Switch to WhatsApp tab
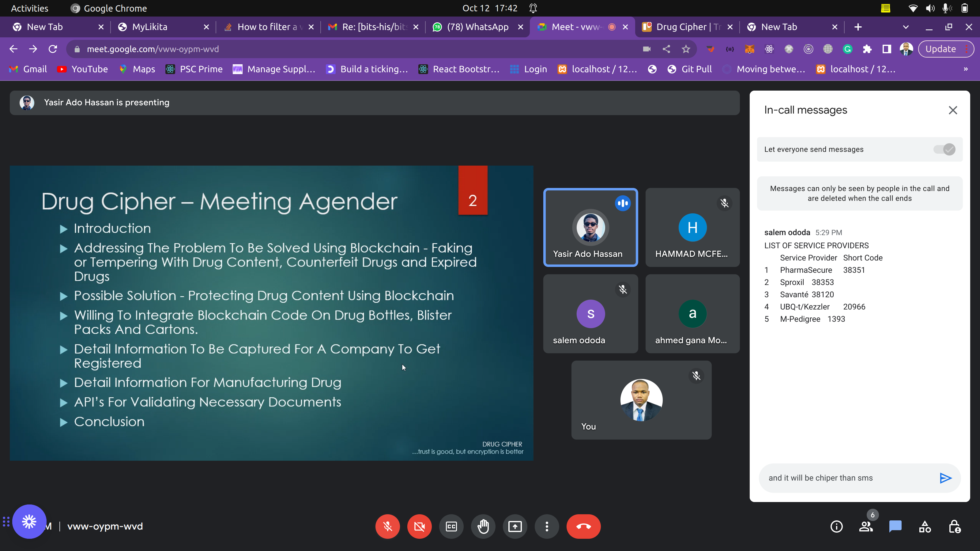The height and width of the screenshot is (551, 980). [477, 27]
